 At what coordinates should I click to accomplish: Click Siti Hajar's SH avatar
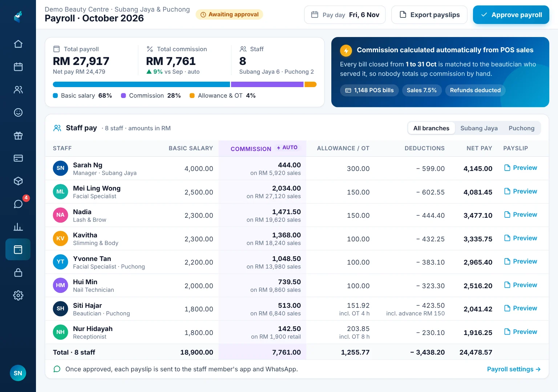[x=60, y=309]
